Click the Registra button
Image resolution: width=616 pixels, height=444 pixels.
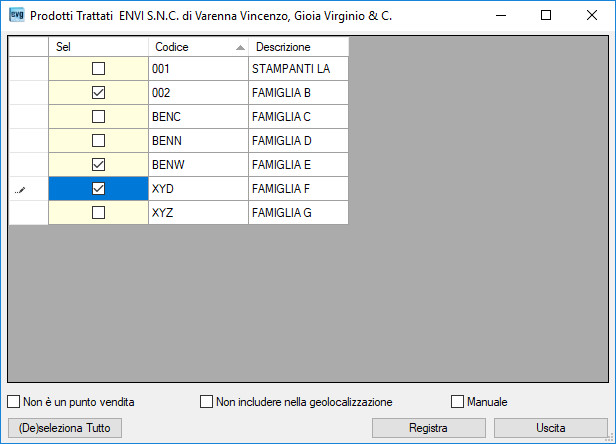pyautogui.click(x=429, y=428)
